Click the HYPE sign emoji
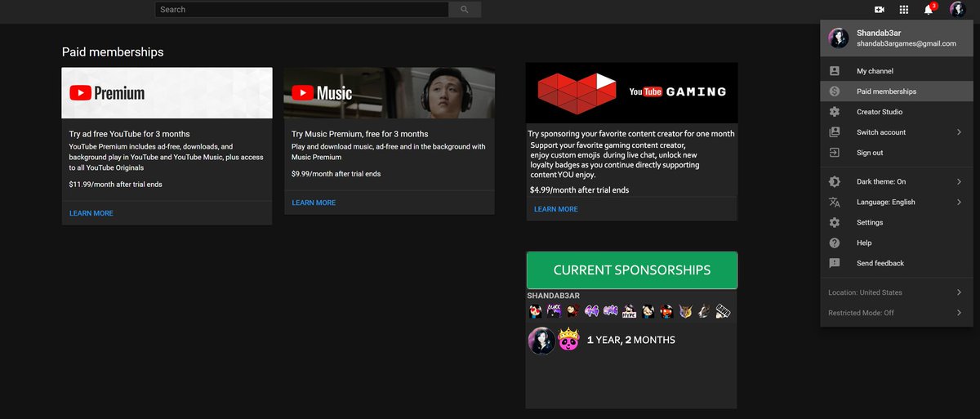The width and height of the screenshot is (980, 419). [630, 311]
